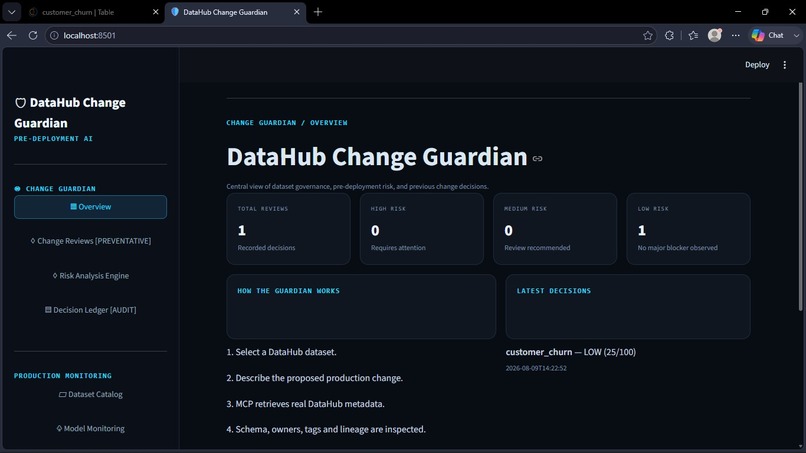Copy heading anchor link icon
Viewport: 806px width, 453px height.
(x=538, y=158)
